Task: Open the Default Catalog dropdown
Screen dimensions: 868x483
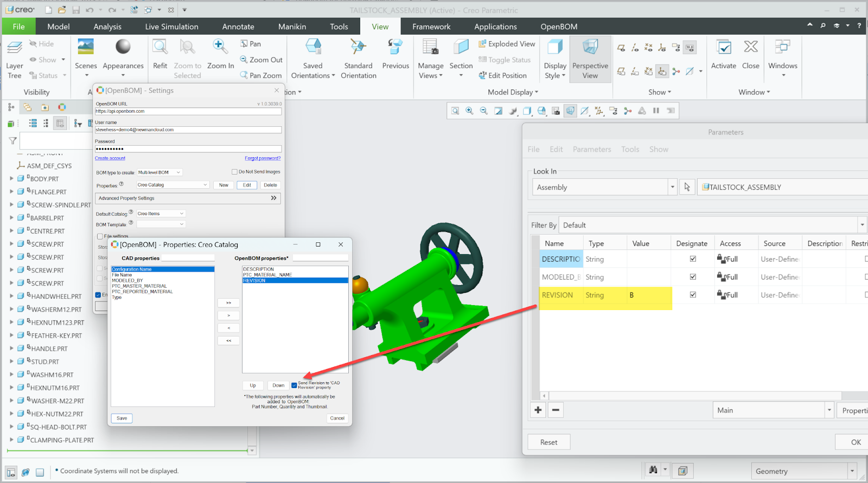Action: (161, 214)
